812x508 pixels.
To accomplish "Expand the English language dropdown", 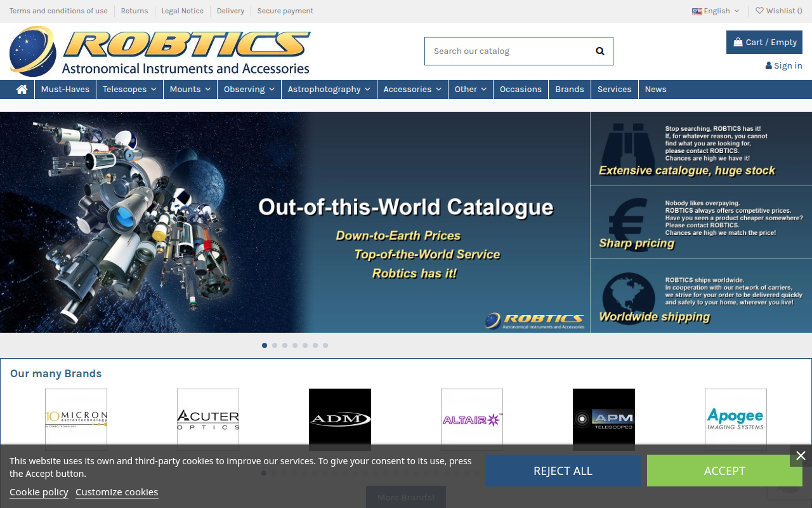I will 716,11.
